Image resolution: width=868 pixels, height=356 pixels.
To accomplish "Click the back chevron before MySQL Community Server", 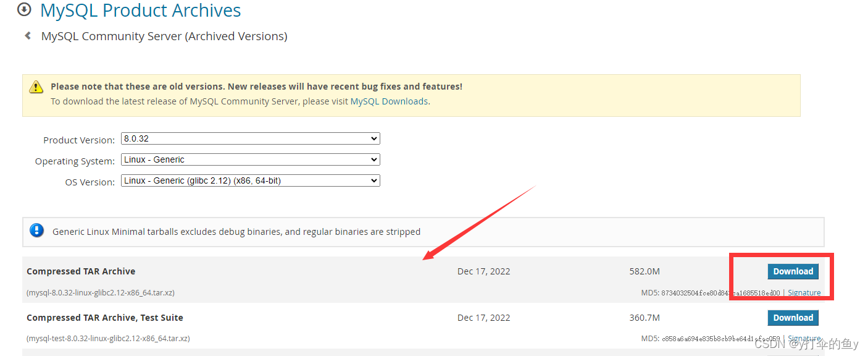I will tap(28, 36).
